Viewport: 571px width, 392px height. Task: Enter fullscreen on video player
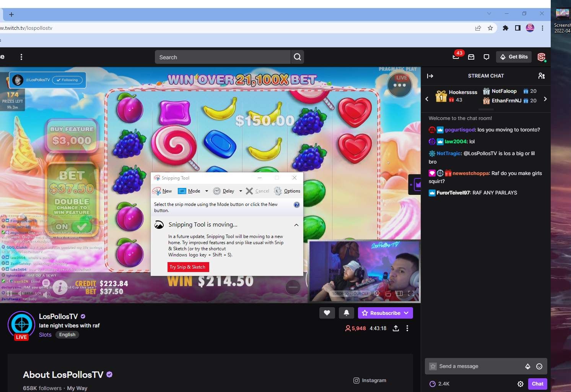[x=411, y=293]
